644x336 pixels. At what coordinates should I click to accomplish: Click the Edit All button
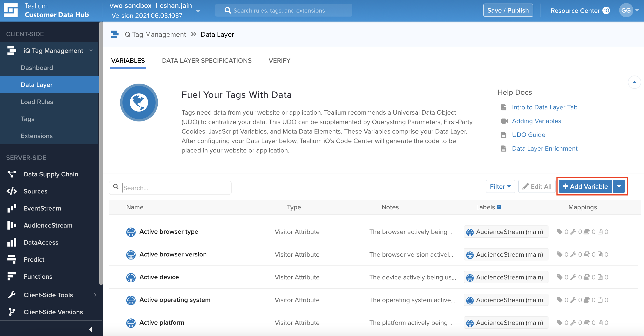click(537, 186)
